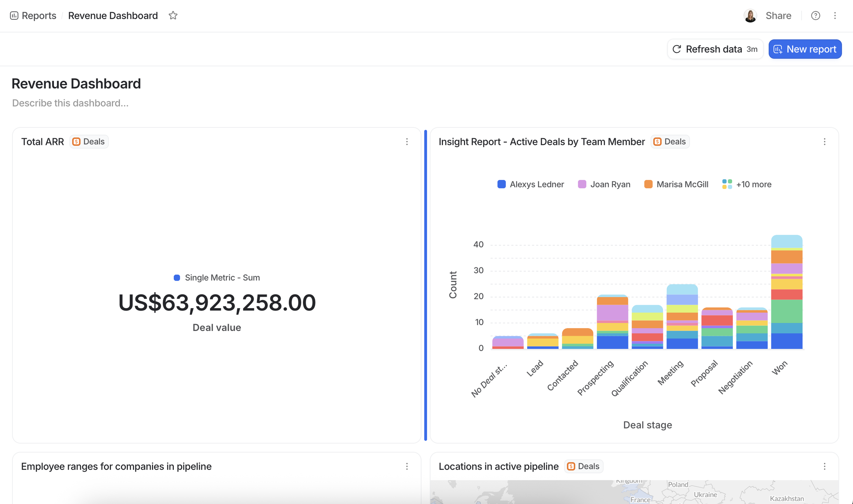The width and height of the screenshot is (853, 504).
Task: Click the vertical blue resize divider
Action: pos(425,285)
